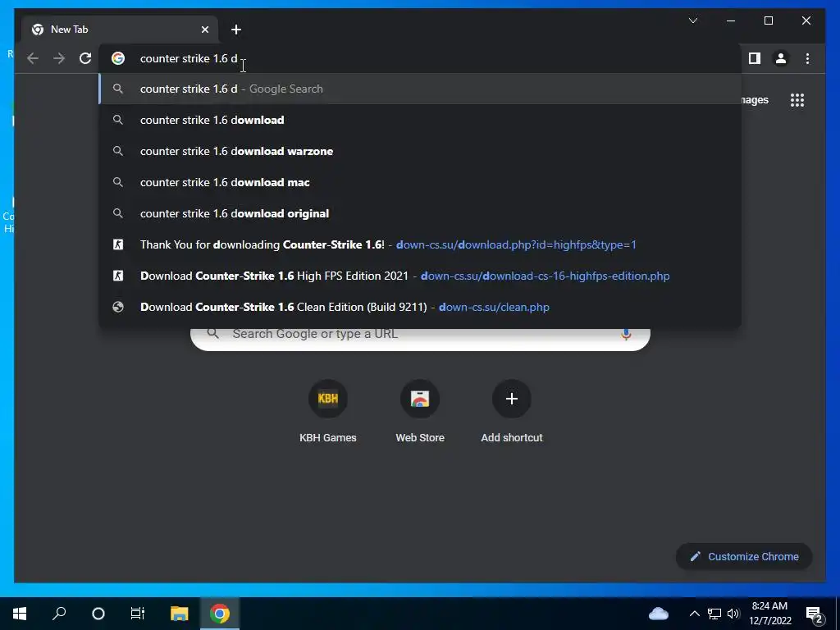Image resolution: width=840 pixels, height=630 pixels.
Task: Open the Google apps grid icon
Action: pos(797,100)
